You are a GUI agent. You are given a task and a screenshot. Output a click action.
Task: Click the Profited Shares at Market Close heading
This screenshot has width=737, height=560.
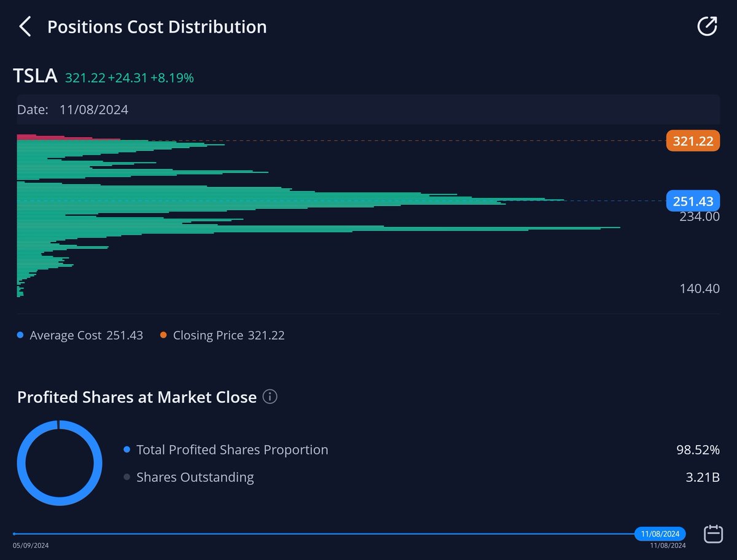coord(137,397)
